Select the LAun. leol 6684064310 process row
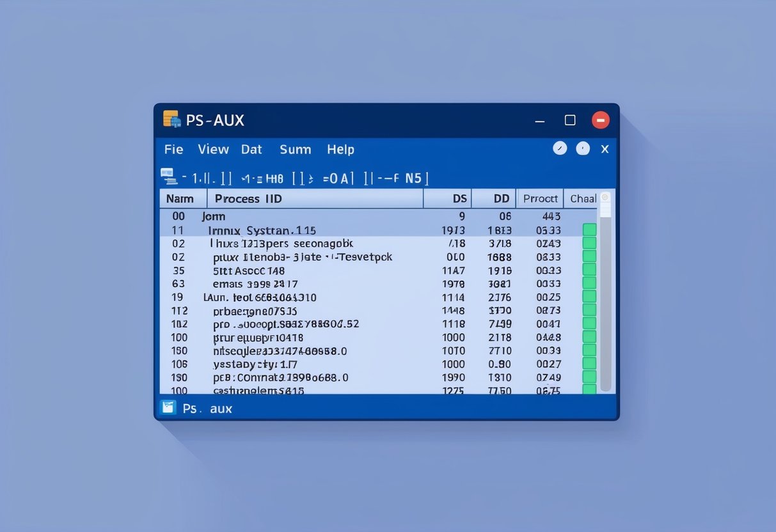 (262, 297)
